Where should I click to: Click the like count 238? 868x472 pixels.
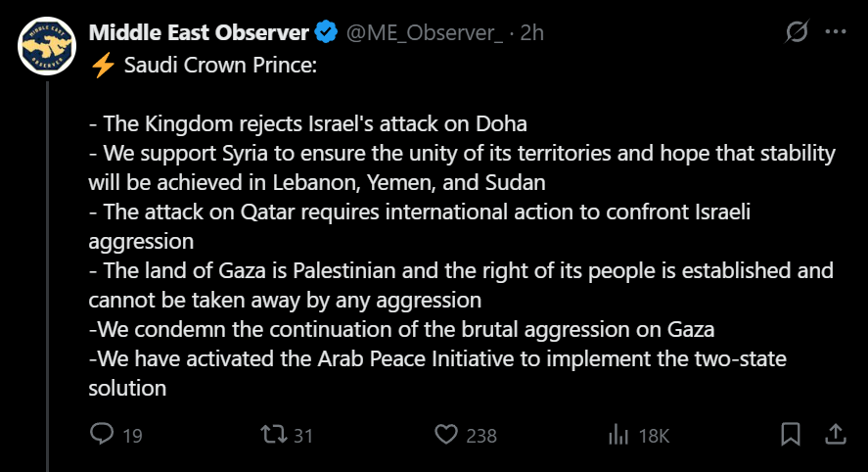(x=481, y=436)
